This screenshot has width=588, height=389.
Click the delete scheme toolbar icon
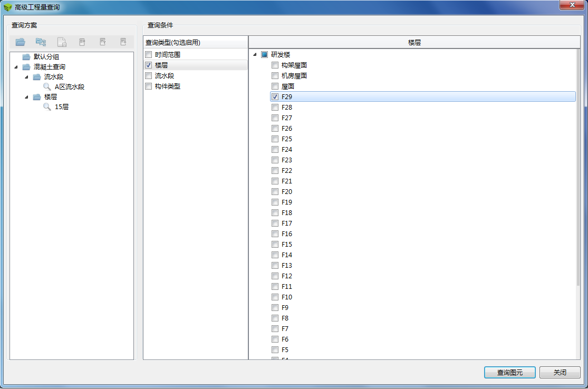pos(82,42)
